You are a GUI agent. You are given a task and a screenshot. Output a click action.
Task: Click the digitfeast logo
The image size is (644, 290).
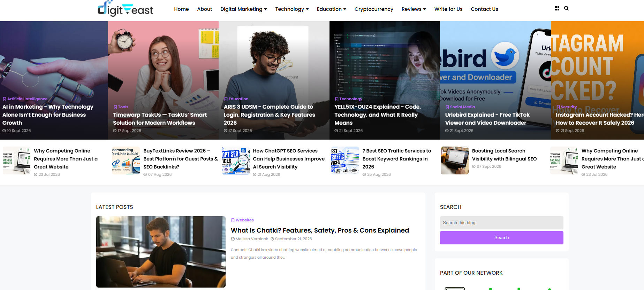[x=126, y=9]
